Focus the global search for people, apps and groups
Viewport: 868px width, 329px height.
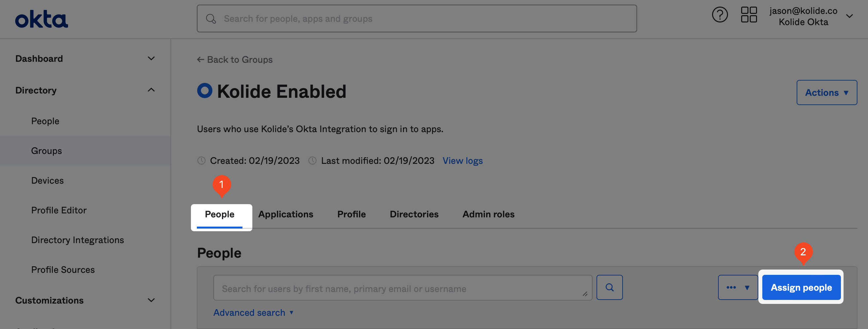[x=417, y=18]
